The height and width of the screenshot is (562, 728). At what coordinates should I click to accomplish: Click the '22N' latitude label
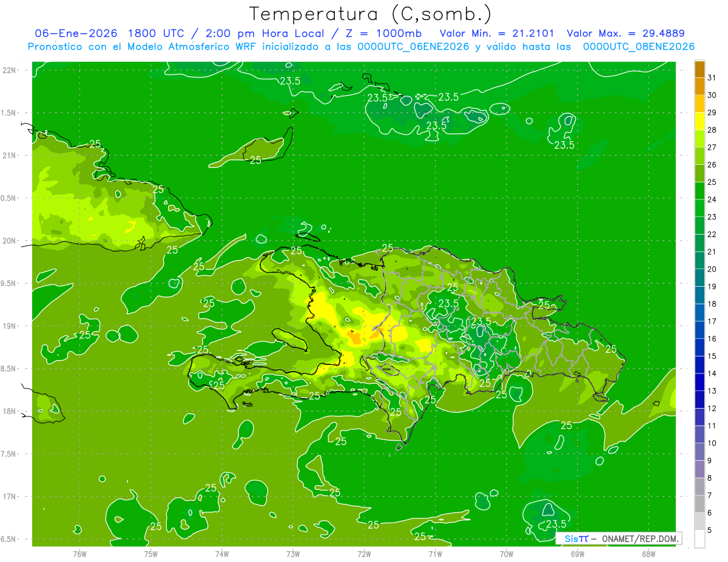10,70
